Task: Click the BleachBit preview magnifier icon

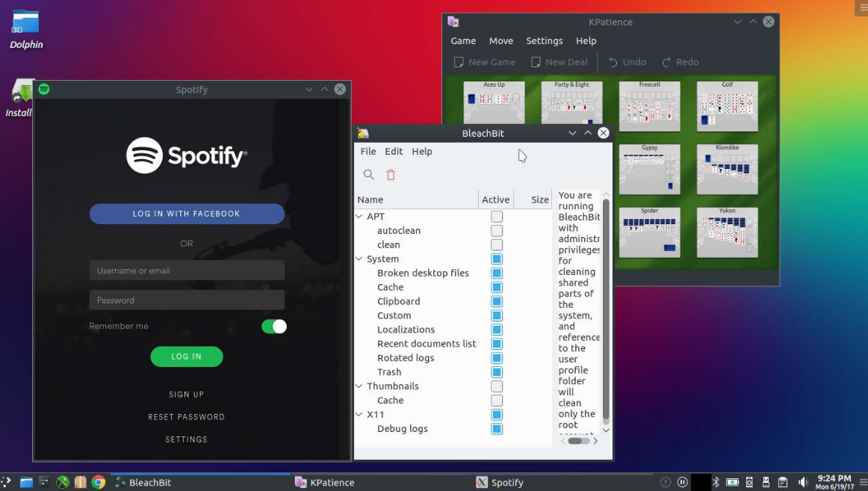Action: (368, 175)
